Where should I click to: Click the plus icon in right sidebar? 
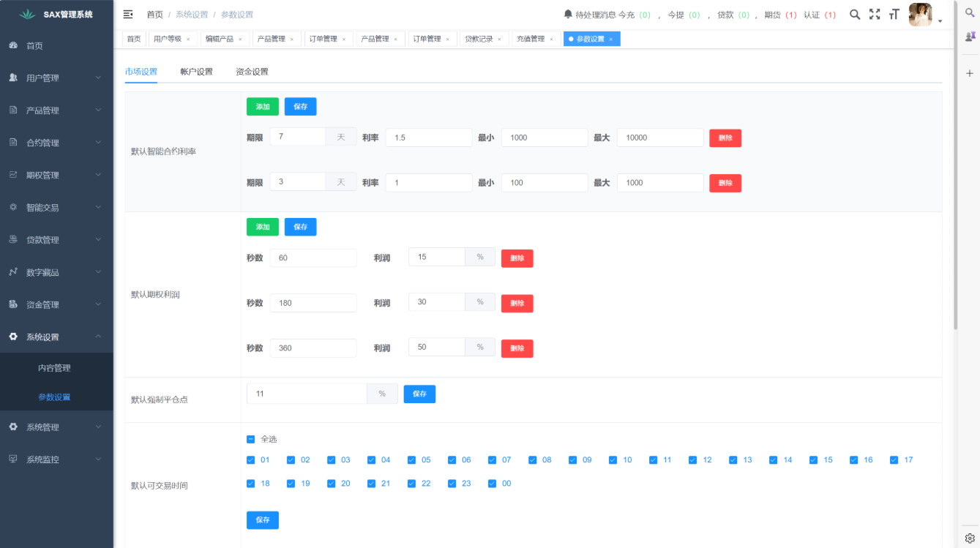(x=970, y=73)
